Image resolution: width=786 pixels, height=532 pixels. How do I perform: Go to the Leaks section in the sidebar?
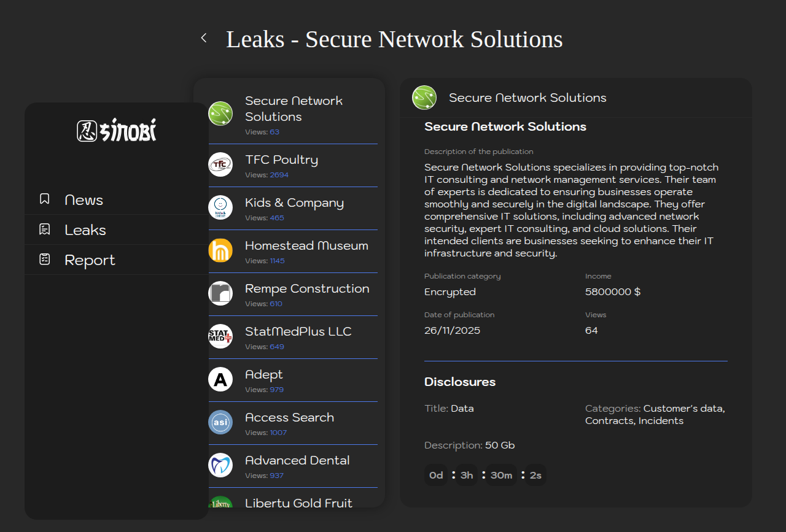point(85,230)
